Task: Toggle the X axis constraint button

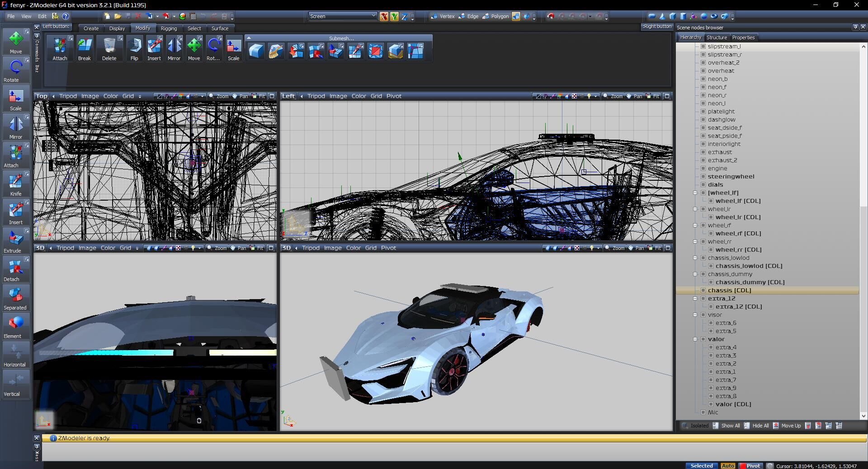Action: 384,17
